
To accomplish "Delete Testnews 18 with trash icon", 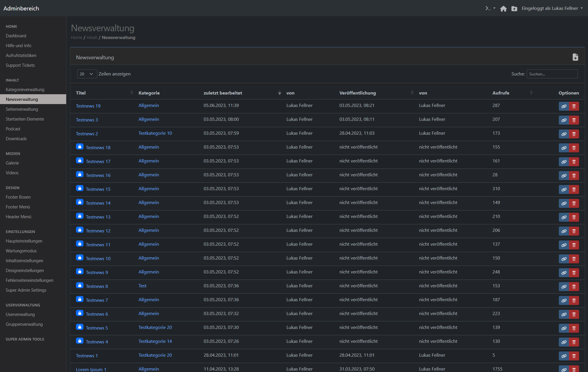I will pos(574,148).
